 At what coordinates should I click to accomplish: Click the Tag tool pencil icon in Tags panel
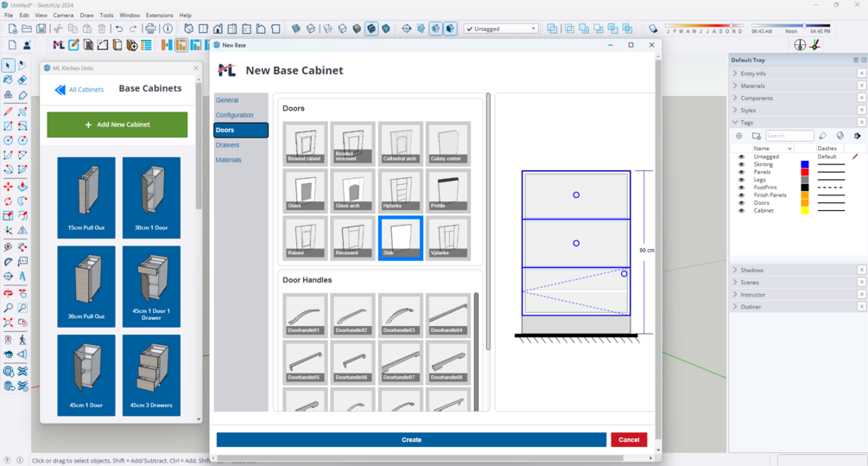click(x=822, y=136)
